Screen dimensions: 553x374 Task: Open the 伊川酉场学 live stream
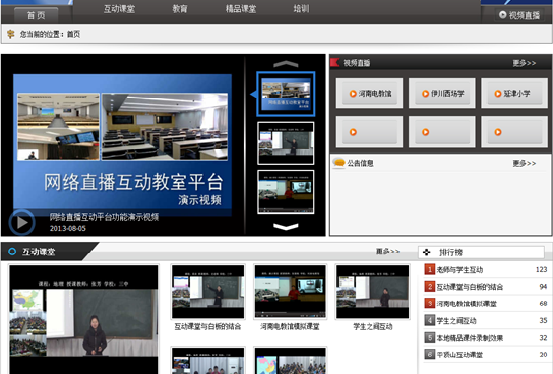442,94
